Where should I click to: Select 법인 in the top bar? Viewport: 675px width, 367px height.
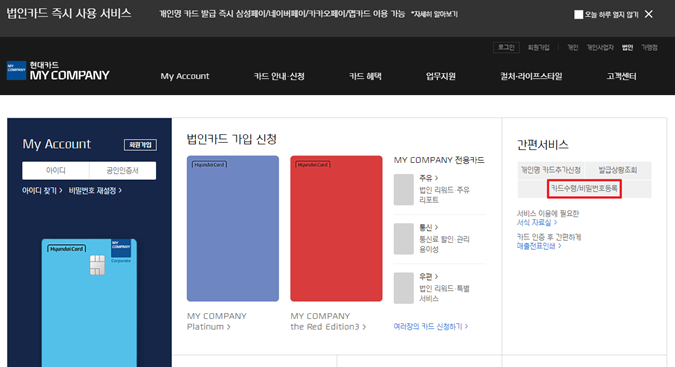(627, 47)
